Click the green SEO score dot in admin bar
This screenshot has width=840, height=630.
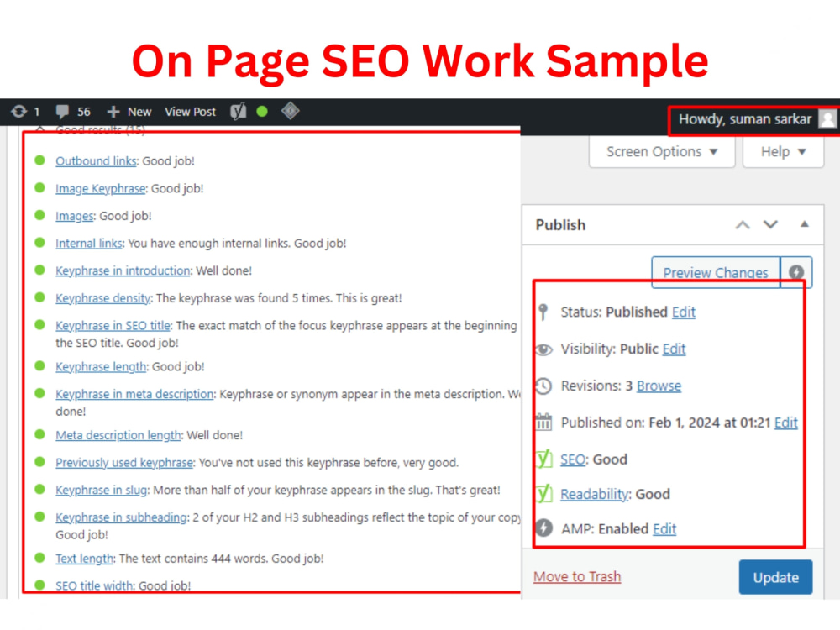pos(262,112)
